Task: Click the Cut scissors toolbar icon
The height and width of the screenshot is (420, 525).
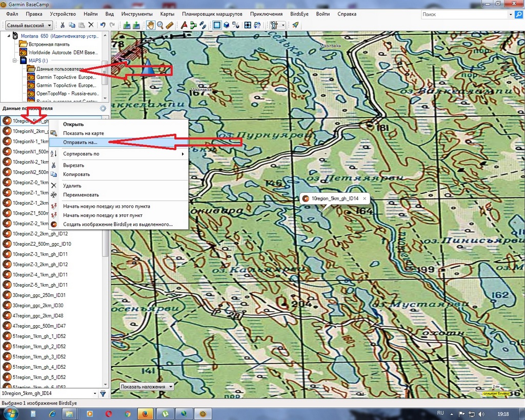Action: pos(63,25)
